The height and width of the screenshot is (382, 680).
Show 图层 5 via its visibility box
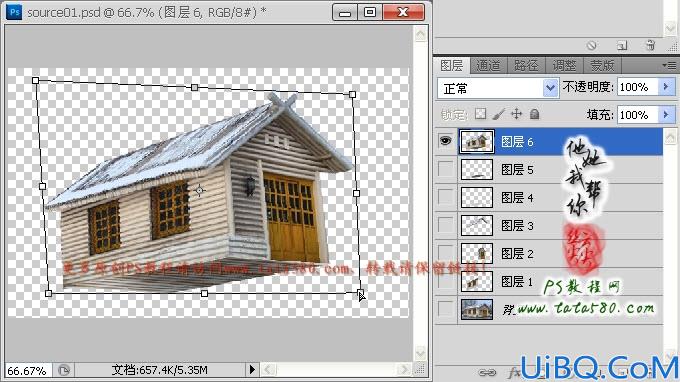click(x=445, y=169)
